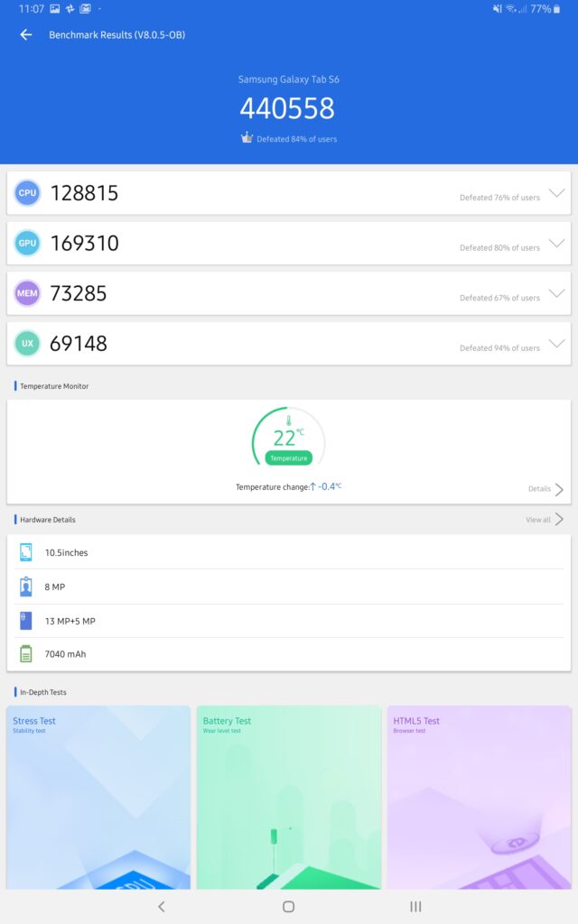This screenshot has height=924, width=578.
Task: Tap the mail notification icon in status bar
Action: (86, 9)
